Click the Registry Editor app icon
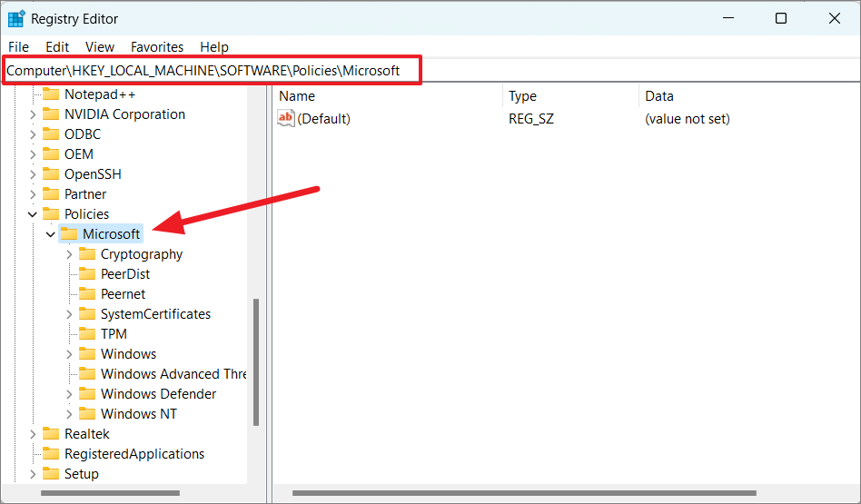This screenshot has height=504, width=861. (x=16, y=19)
